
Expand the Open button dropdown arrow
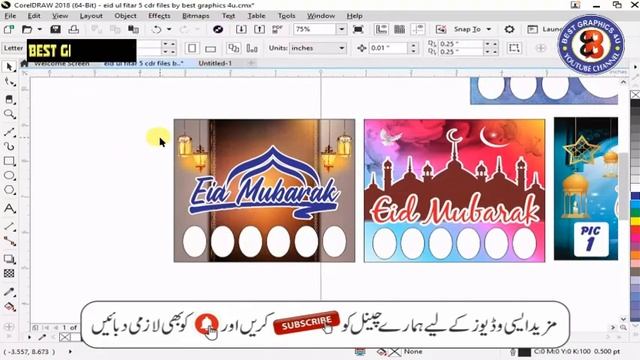pos(40,29)
